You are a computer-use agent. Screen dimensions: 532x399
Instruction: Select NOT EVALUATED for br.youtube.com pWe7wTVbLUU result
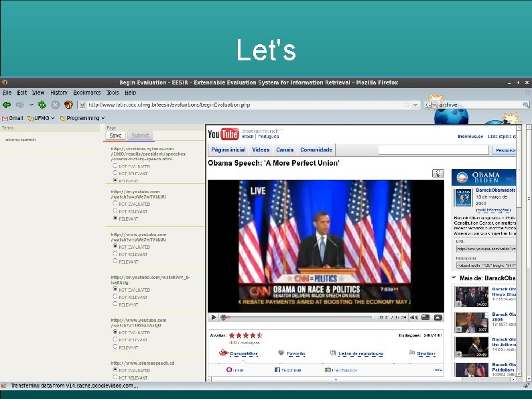click(115, 203)
